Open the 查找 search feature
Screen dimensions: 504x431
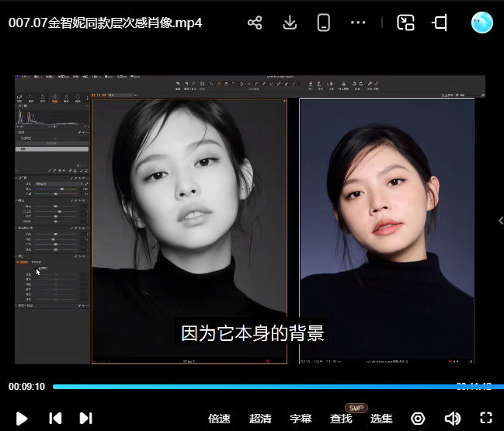pyautogui.click(x=341, y=419)
